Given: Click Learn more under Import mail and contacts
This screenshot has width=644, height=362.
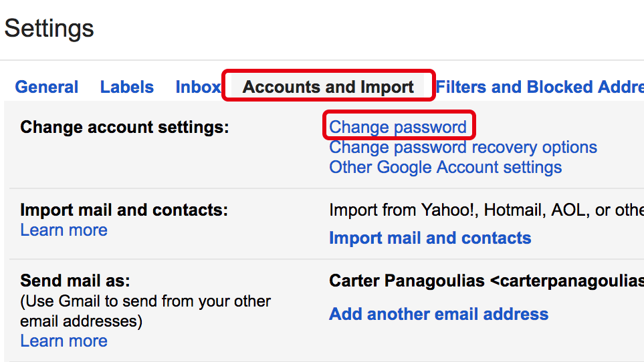Looking at the screenshot, I should tap(64, 230).
